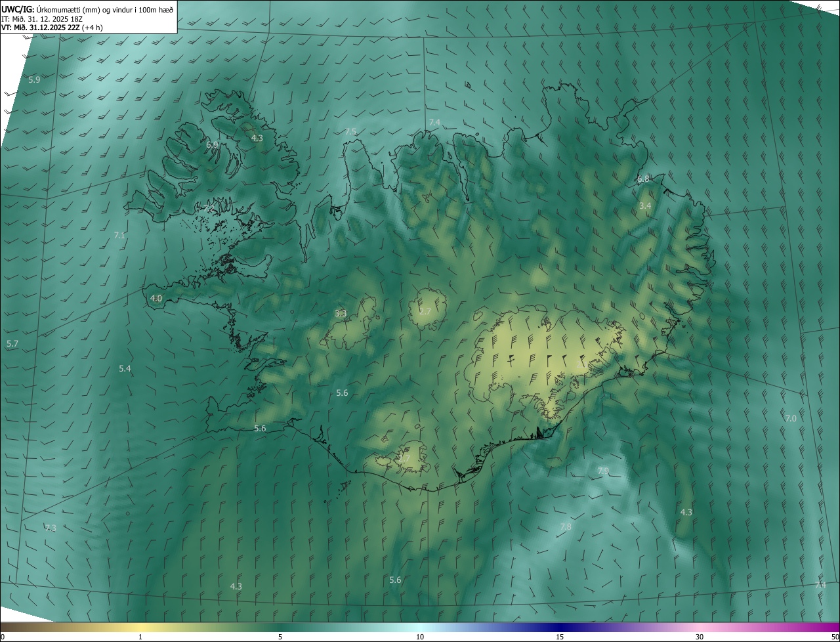840x642 pixels.
Task: Click the 7.3 value label
Action: (x=51, y=528)
